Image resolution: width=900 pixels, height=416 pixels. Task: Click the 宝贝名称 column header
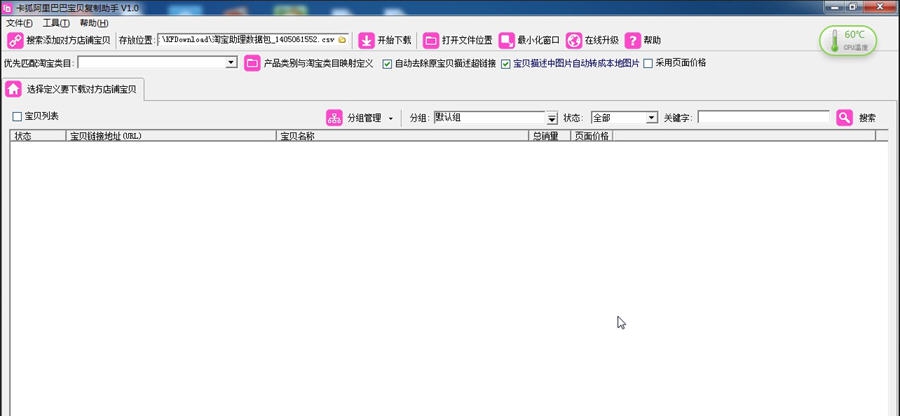[x=402, y=136]
